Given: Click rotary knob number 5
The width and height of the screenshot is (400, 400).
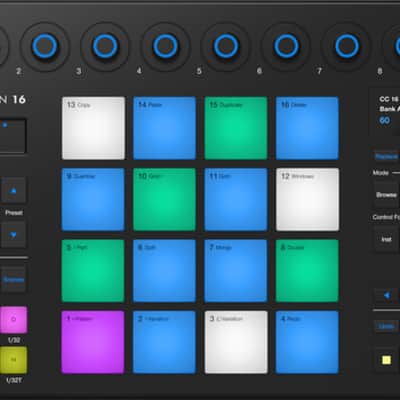Looking at the screenshot, I should [226, 46].
